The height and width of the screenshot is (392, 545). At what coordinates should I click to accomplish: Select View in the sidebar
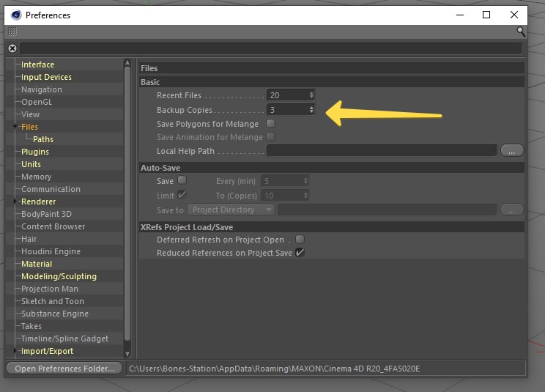pyautogui.click(x=30, y=114)
